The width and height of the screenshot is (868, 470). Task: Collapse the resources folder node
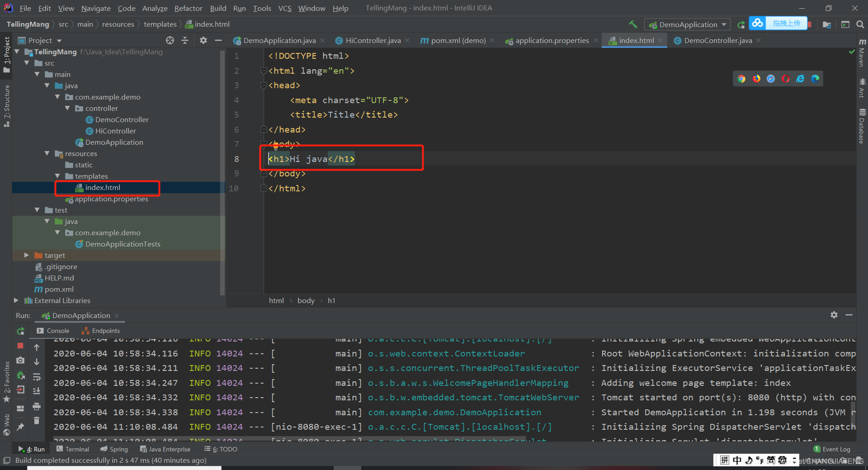[x=47, y=153]
